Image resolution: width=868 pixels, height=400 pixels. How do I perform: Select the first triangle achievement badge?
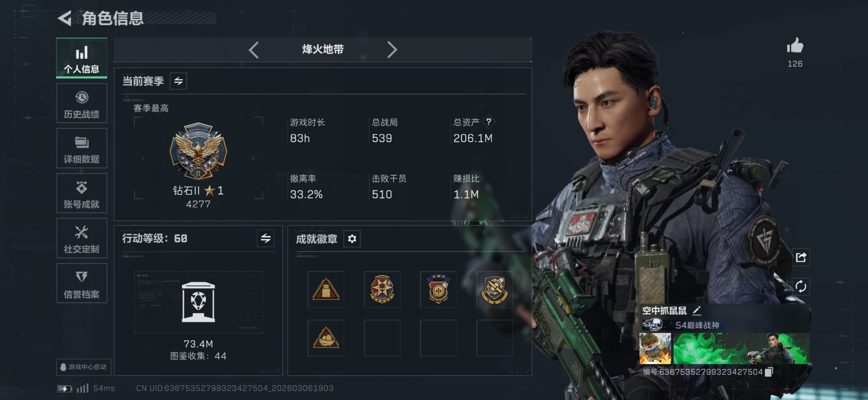pyautogui.click(x=325, y=290)
